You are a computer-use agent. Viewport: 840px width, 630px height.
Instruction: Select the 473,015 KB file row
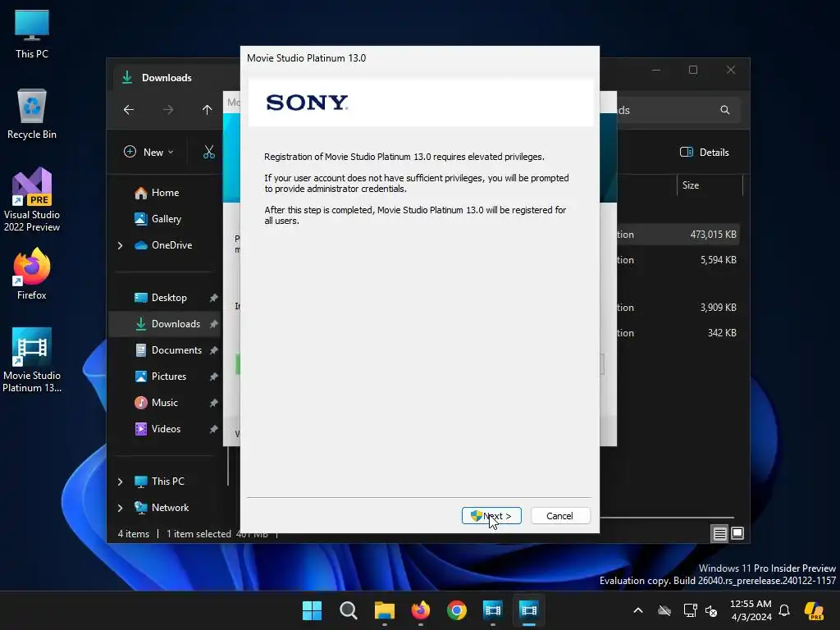coord(678,235)
